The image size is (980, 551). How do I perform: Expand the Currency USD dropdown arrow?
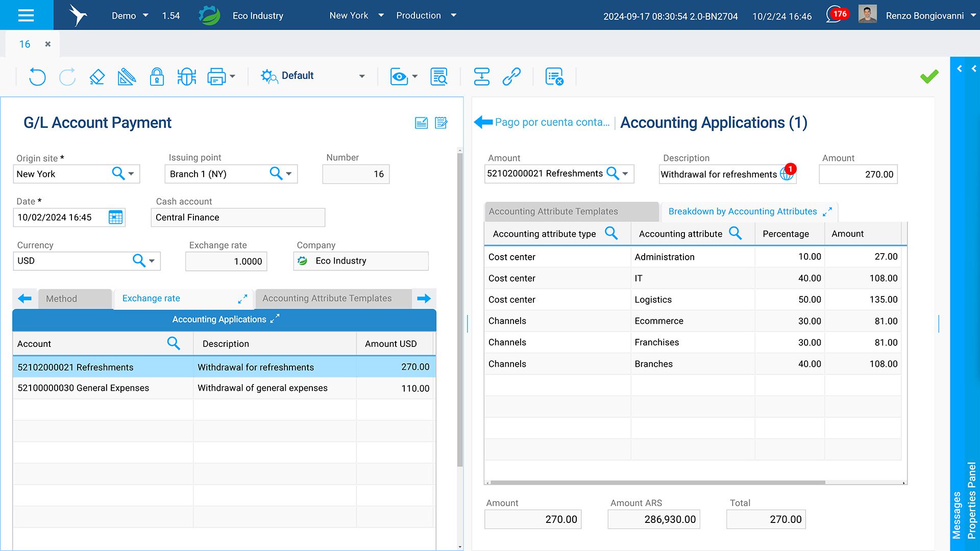[152, 261]
